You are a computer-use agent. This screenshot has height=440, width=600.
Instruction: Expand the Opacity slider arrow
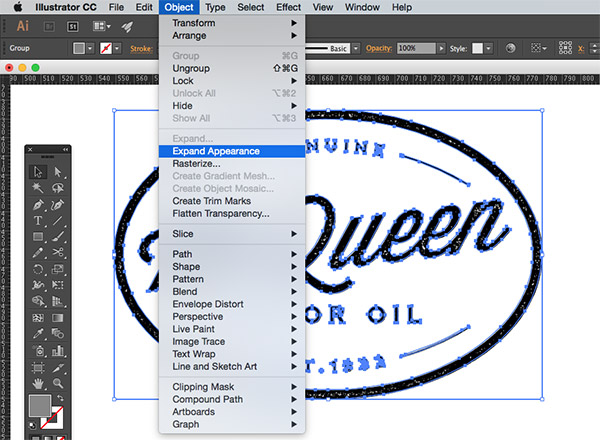442,49
